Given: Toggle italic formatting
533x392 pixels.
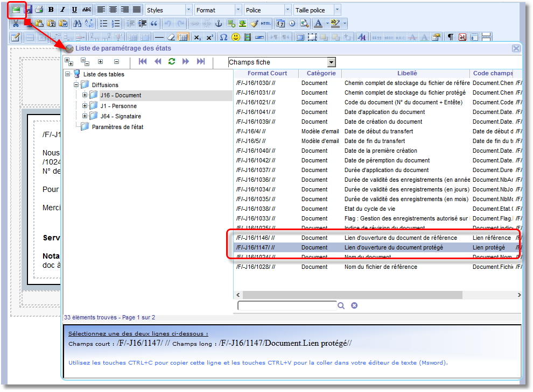Looking at the screenshot, I should point(62,10).
